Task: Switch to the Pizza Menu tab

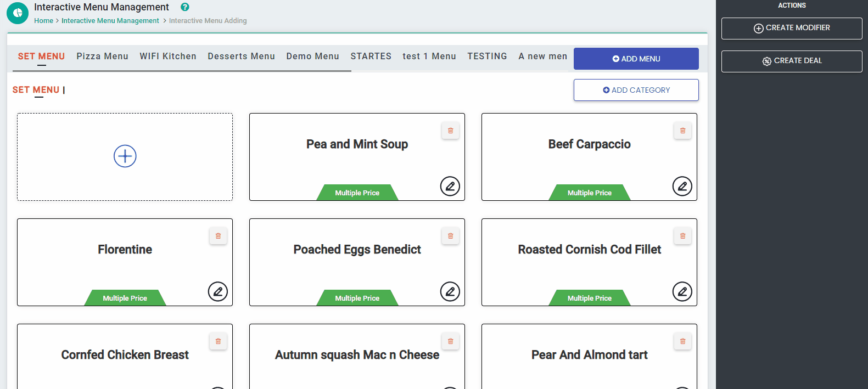Action: [x=102, y=57]
